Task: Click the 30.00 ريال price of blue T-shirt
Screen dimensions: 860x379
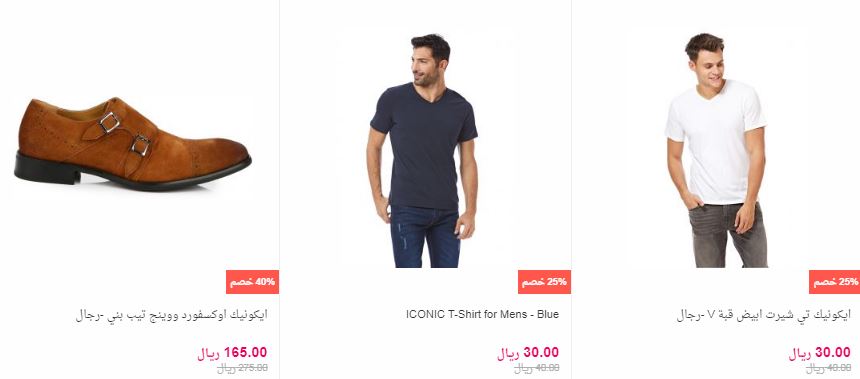Action: point(528,353)
